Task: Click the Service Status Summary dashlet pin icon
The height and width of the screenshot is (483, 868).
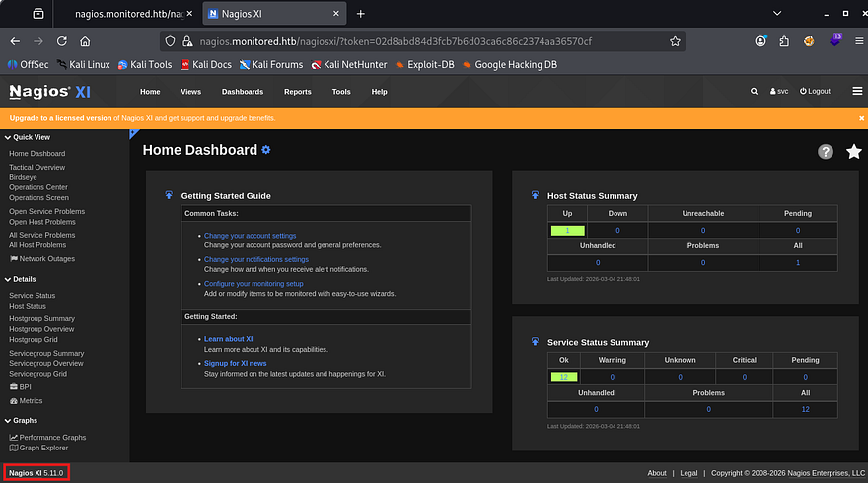Action: point(535,342)
